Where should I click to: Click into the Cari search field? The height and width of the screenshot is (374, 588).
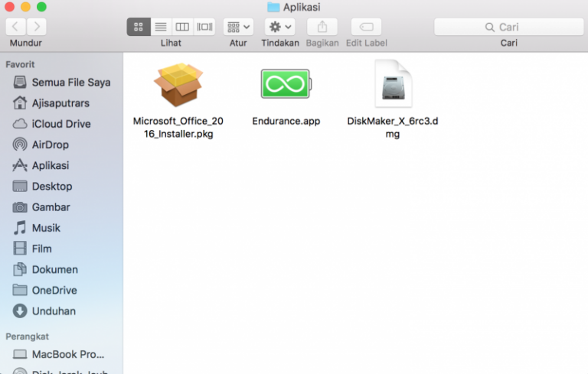click(509, 27)
